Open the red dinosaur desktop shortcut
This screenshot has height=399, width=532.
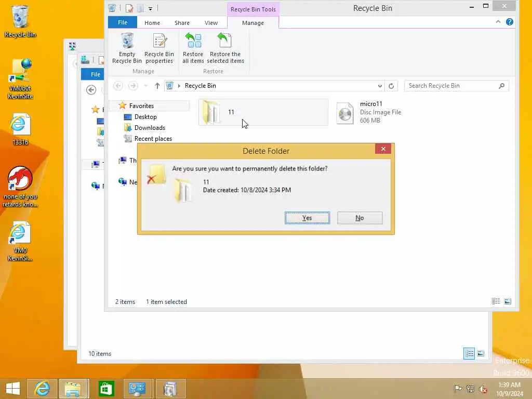tap(20, 187)
